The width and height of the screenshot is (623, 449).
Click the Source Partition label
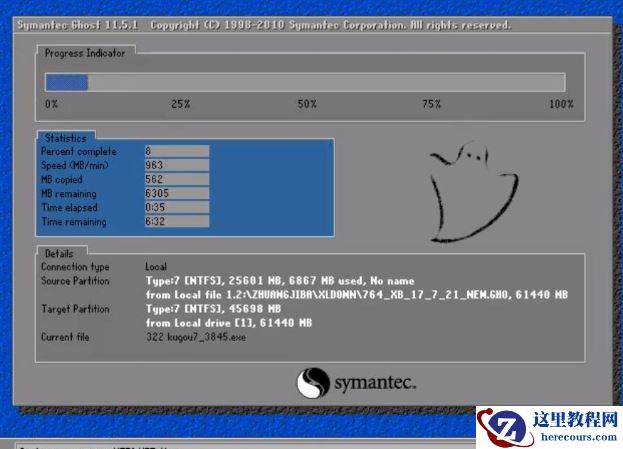coord(75,281)
